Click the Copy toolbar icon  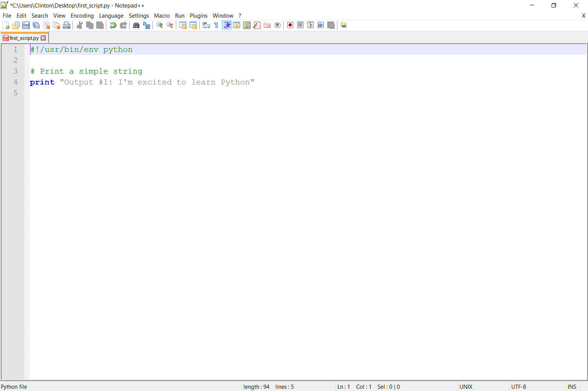click(x=90, y=25)
